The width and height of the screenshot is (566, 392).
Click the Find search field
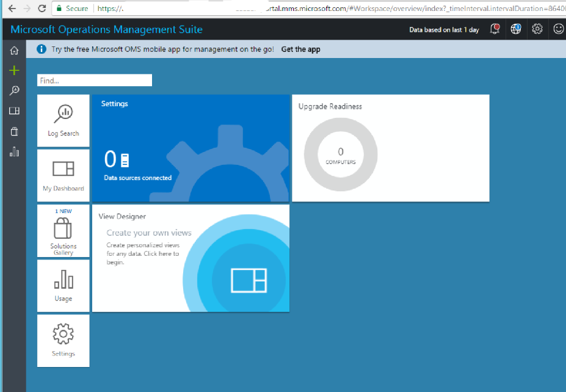95,80
